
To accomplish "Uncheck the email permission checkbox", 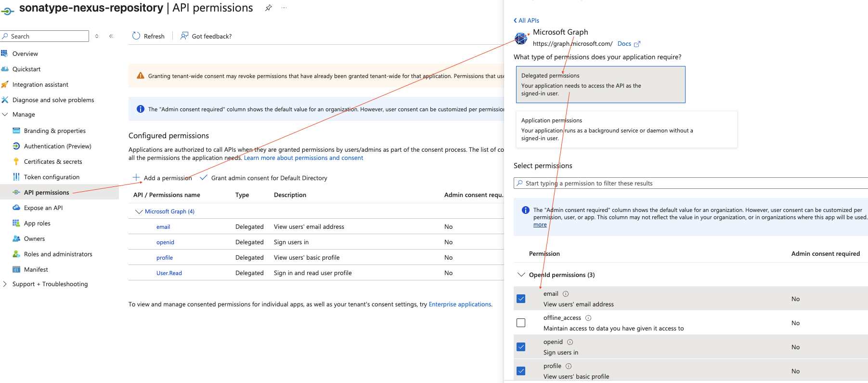I will click(521, 299).
